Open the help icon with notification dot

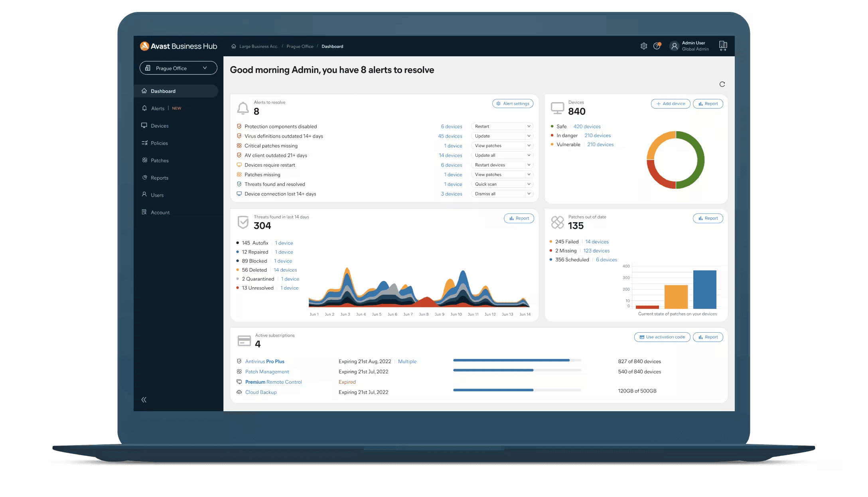[657, 46]
